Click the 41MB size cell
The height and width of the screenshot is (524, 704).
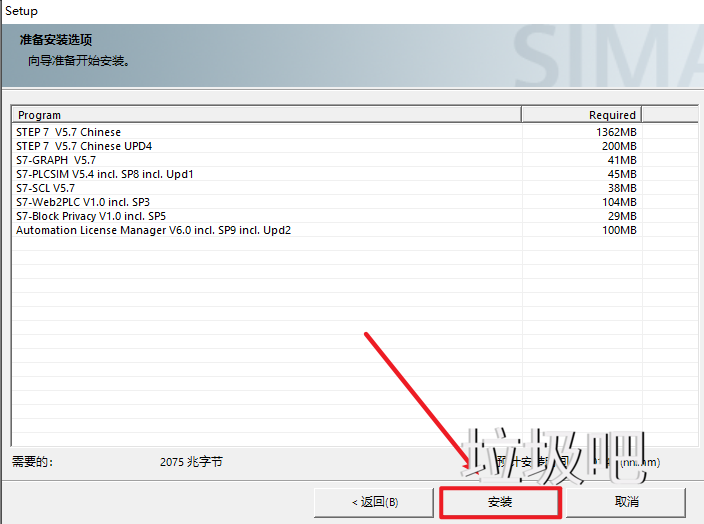pyautogui.click(x=622, y=160)
